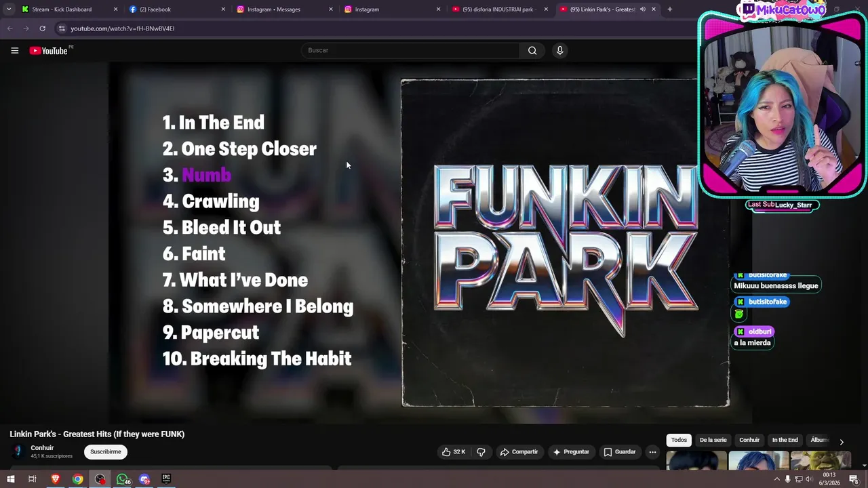Like the video showing 32 K
The width and height of the screenshot is (868, 488).
454,452
